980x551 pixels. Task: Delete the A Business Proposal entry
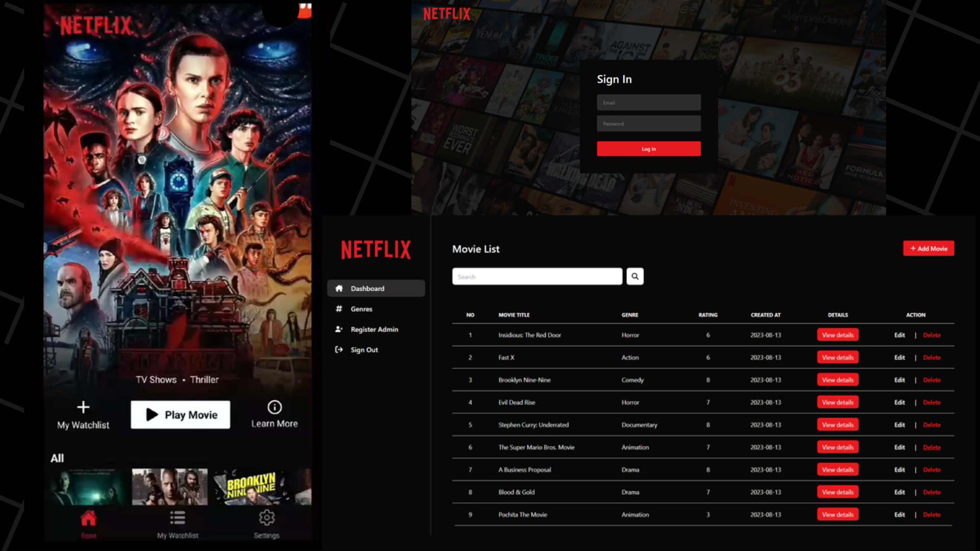[x=932, y=470]
